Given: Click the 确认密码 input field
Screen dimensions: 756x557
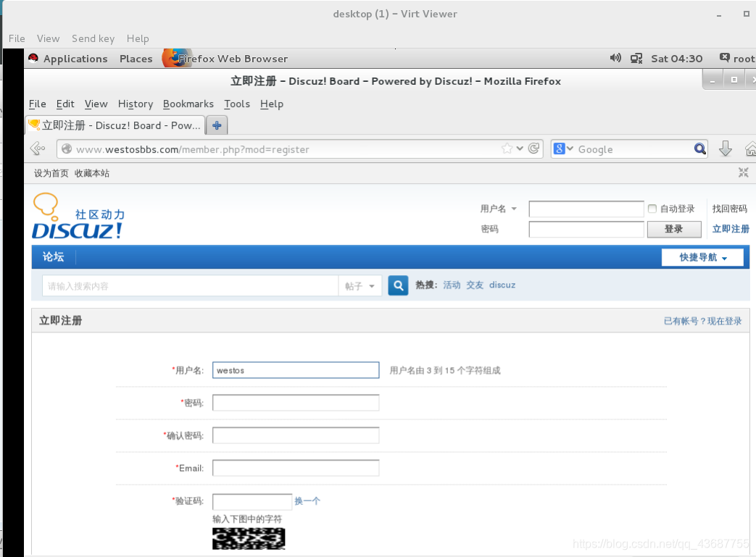Looking at the screenshot, I should [296, 435].
